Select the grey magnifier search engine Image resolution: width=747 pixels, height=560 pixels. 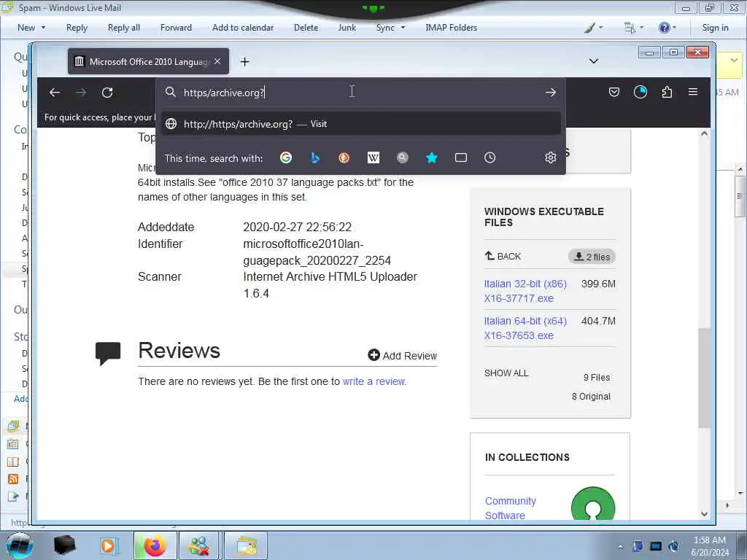(x=403, y=157)
